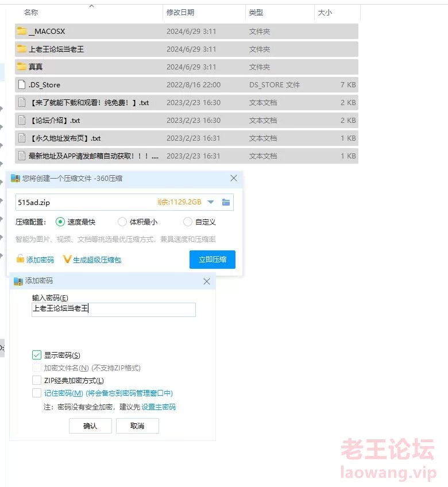The height and width of the screenshot is (487, 448).
Task: Select the 最新地址及APP请发邮箱自动获取 file name
Action: 94,156
